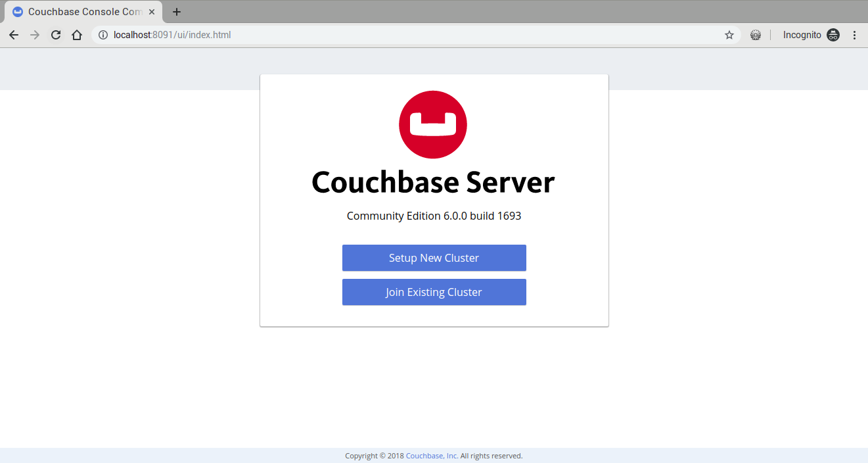Click the Couchbase Server heading text
868x463 pixels.
pos(433,182)
